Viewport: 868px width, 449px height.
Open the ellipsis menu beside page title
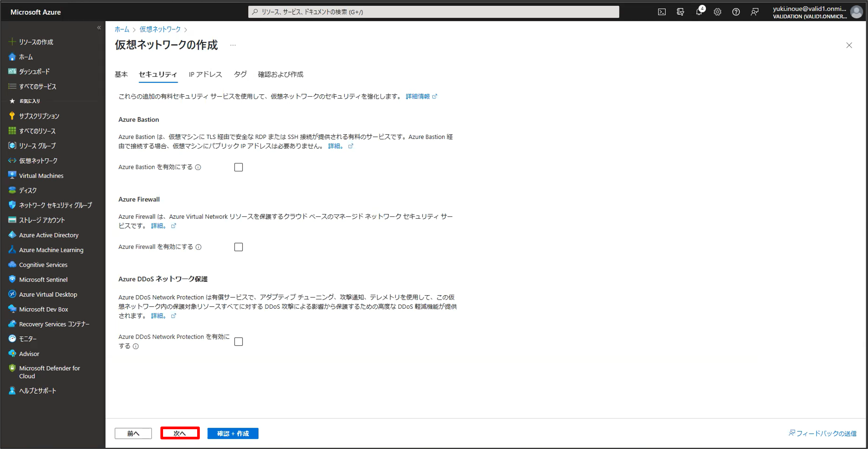click(x=233, y=45)
